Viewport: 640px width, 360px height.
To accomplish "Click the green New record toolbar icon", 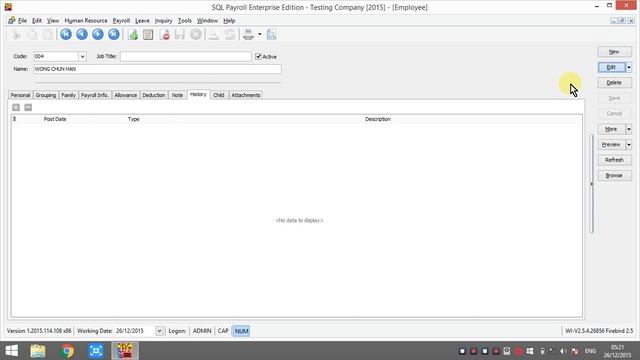I will click(133, 35).
